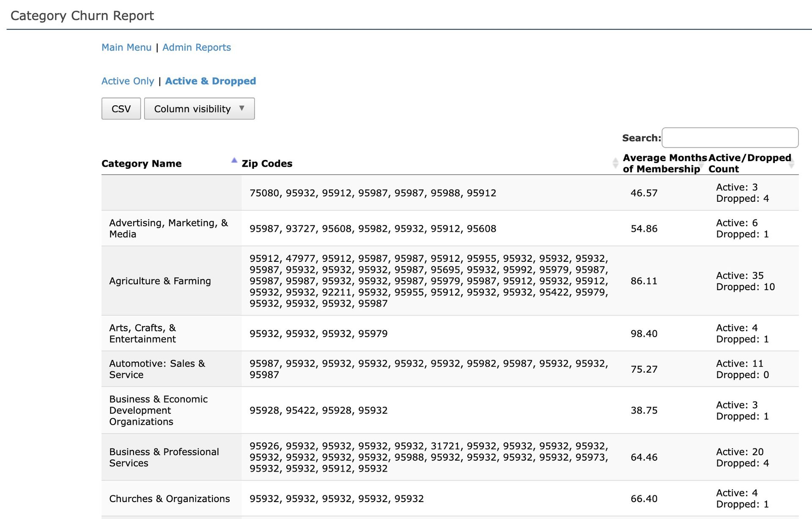Switch to the Active Only view
Image resolution: width=812 pixels, height=519 pixels.
coord(128,81)
